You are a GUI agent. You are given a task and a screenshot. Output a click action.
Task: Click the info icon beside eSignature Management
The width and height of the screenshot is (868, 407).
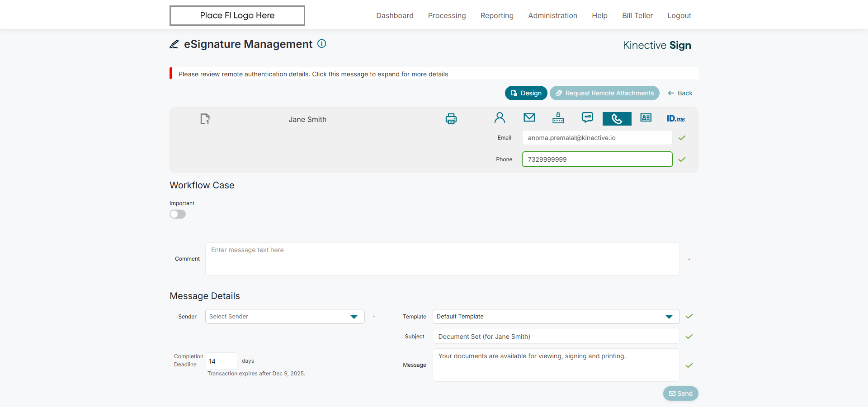click(x=322, y=44)
